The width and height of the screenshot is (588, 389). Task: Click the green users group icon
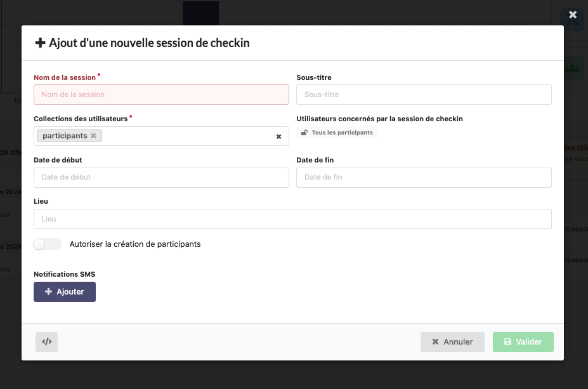[x=573, y=67]
